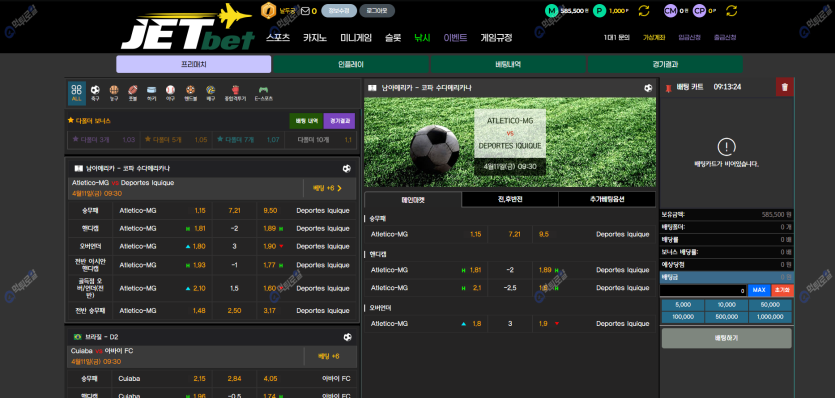
Task: Click the bet amount input field
Action: (x=703, y=290)
